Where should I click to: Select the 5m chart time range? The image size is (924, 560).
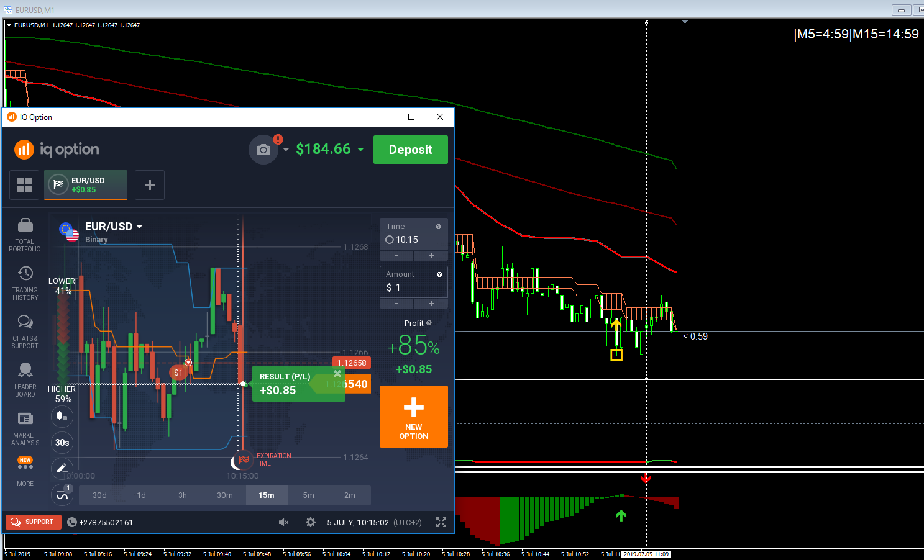click(x=309, y=495)
